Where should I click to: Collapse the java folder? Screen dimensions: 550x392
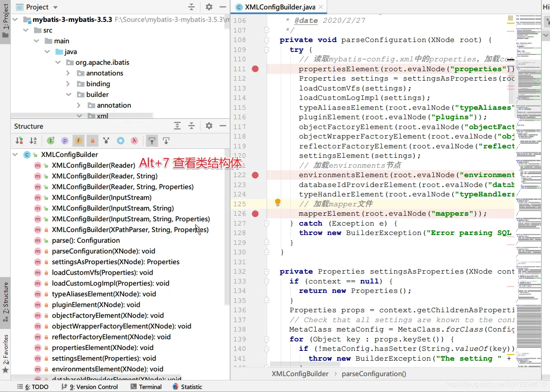(x=47, y=52)
